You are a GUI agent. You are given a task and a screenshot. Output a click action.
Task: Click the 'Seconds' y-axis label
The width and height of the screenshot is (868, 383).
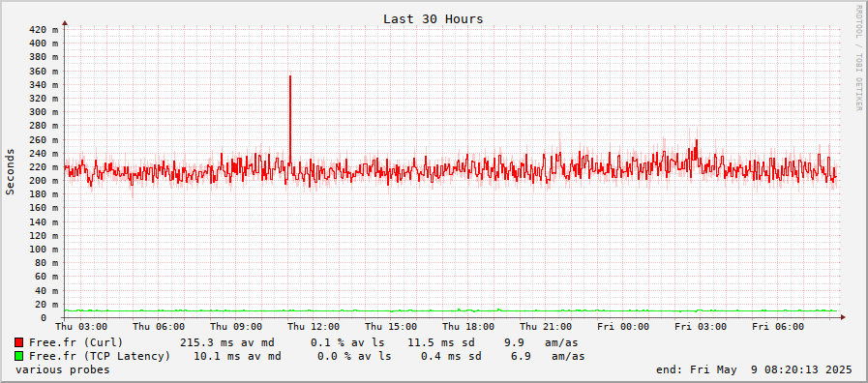(10, 171)
